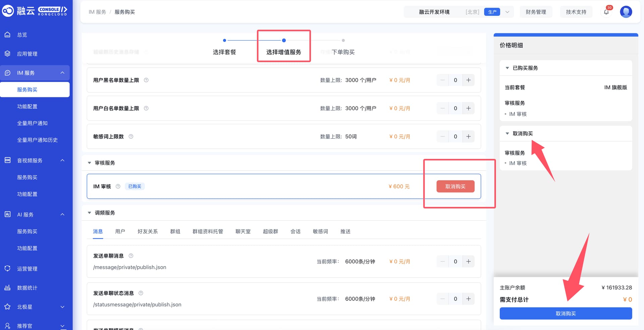Viewport: 644px width, 330px height.
Task: Click the notification bell icon
Action: click(x=606, y=12)
